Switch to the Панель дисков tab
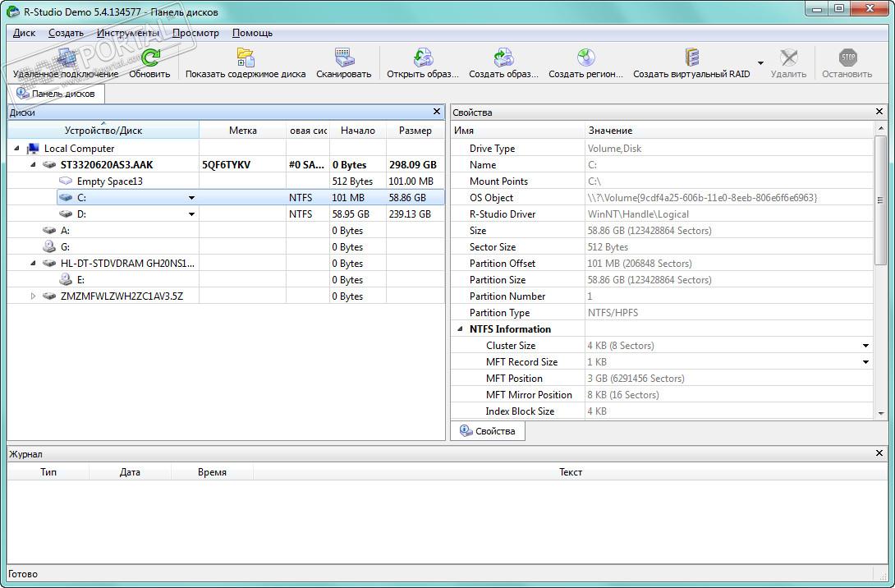Viewport: 895px width, 588px height. click(x=56, y=94)
